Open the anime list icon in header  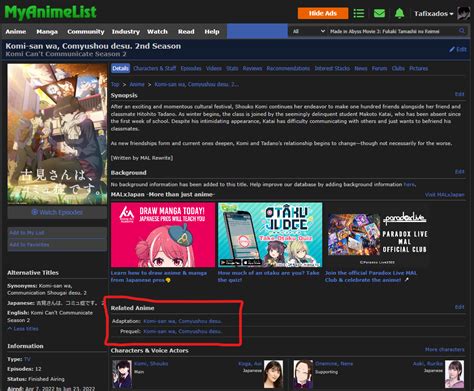[359, 14]
